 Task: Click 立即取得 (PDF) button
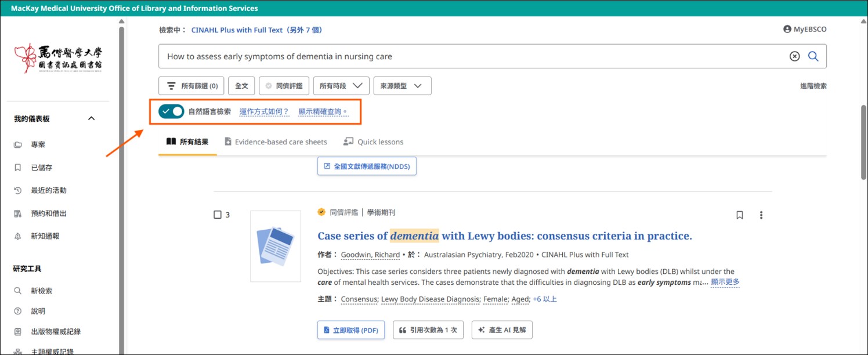click(350, 330)
